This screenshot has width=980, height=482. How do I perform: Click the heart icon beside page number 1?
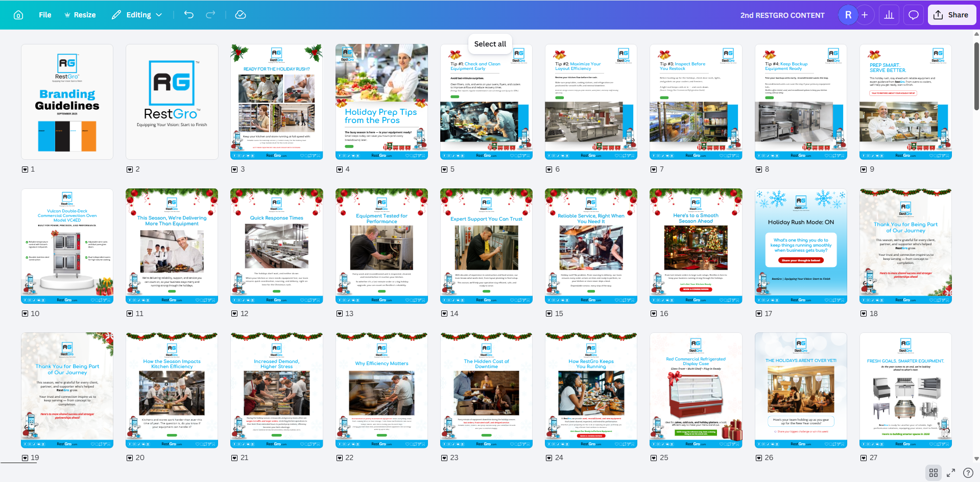(x=25, y=170)
